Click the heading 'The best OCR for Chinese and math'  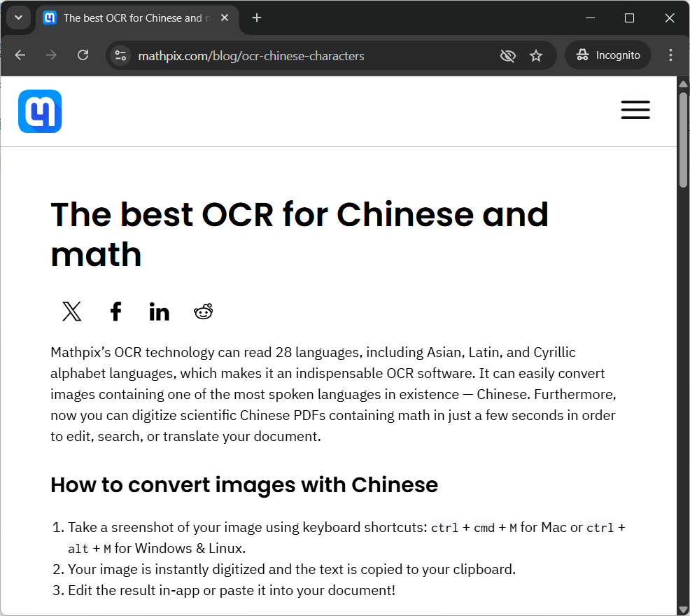(300, 234)
